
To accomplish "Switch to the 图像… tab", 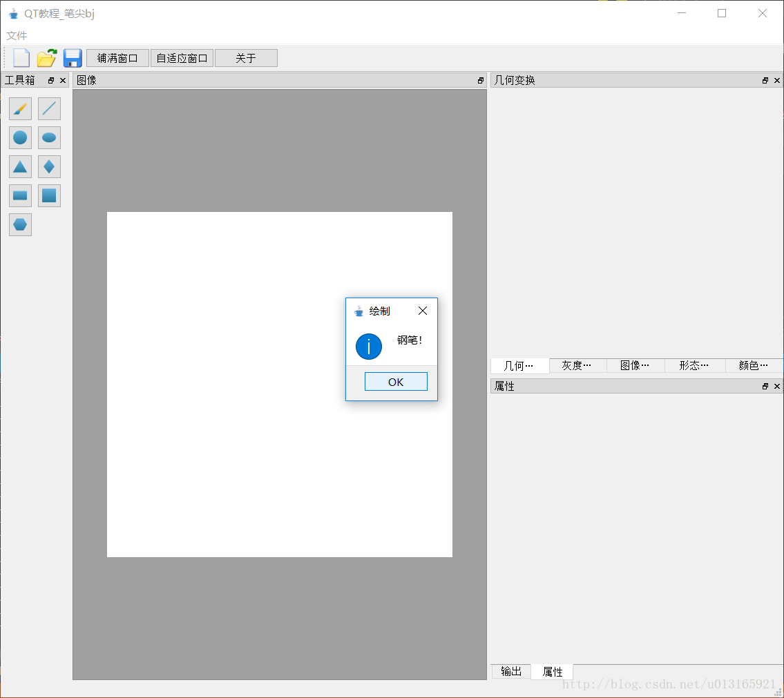I will [636, 365].
